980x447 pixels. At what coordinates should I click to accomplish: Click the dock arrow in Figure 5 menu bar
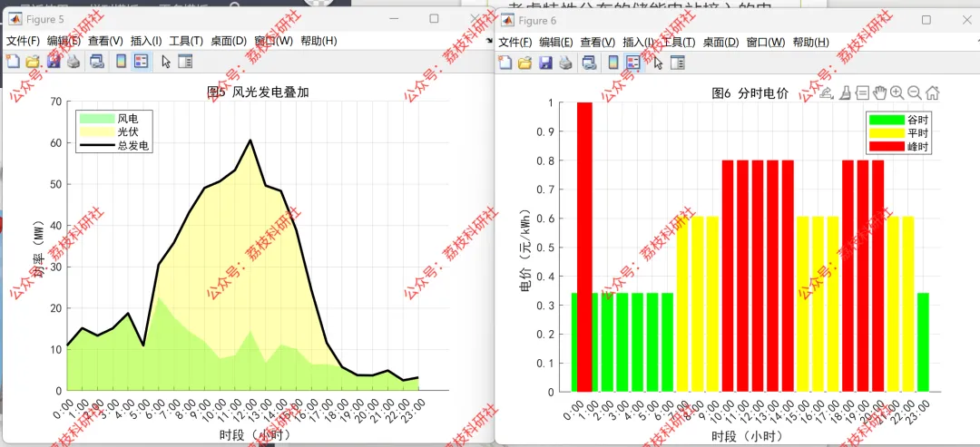pyautogui.click(x=489, y=41)
